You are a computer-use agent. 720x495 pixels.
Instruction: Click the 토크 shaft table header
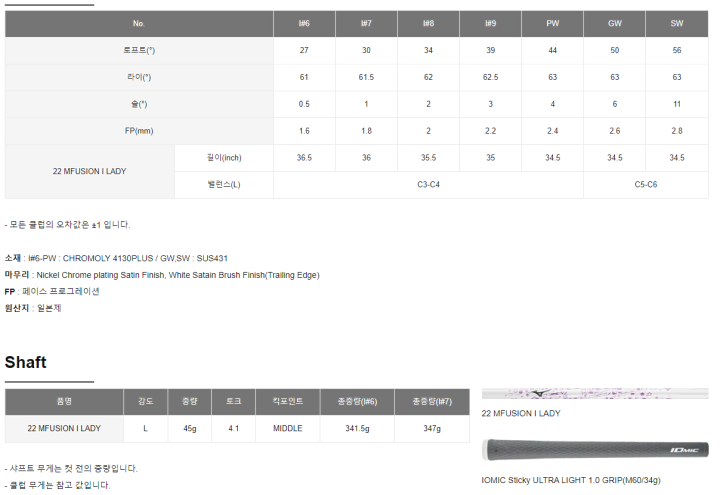(233, 402)
